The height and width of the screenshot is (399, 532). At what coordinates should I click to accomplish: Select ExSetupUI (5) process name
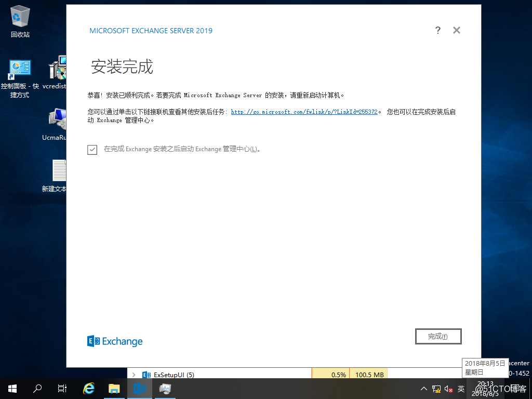pos(174,375)
